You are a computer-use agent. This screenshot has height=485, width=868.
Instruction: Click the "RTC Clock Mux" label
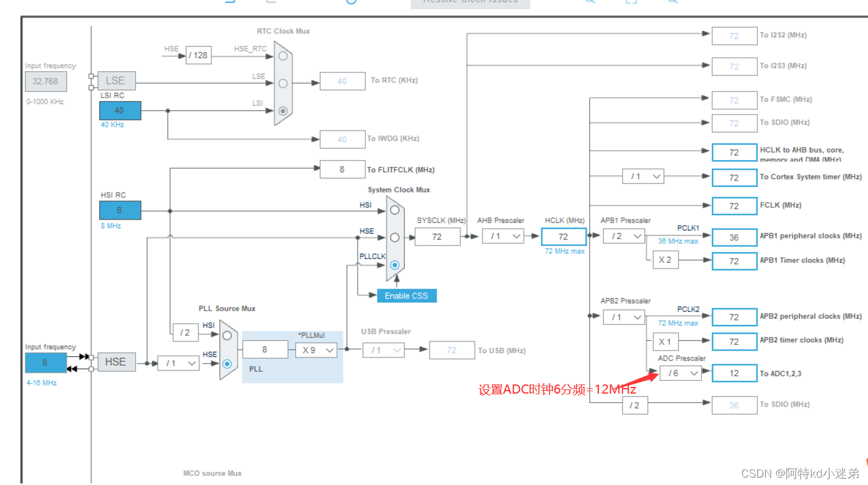(x=283, y=31)
